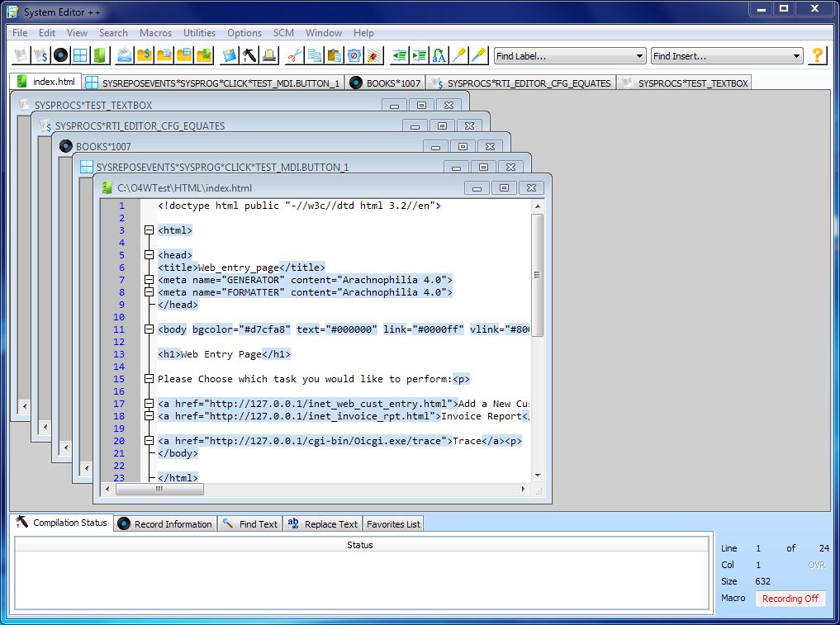
Task: Click the Trace link text on line 20
Action: (x=467, y=441)
